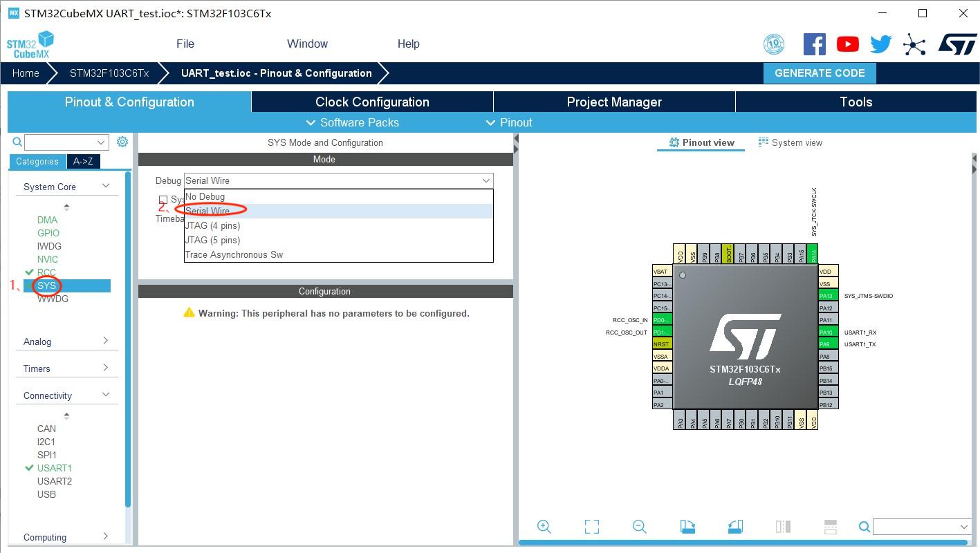Select the Pinout & Configuration tab
This screenshot has width=980, height=553.
click(129, 102)
